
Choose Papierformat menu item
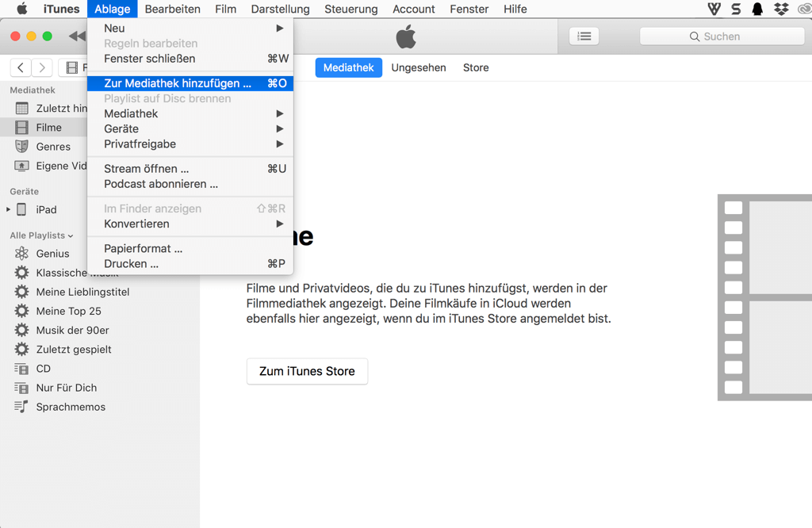click(x=190, y=248)
